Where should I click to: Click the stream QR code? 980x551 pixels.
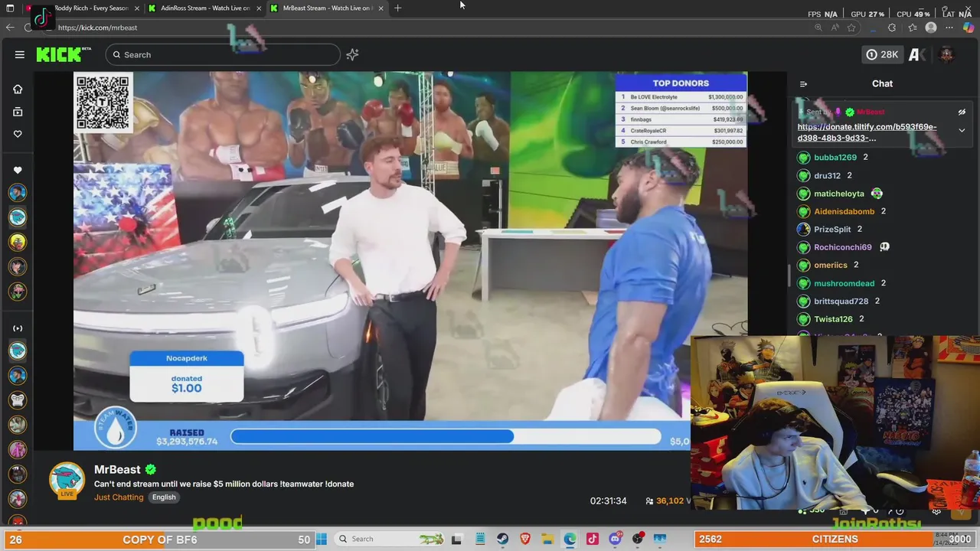[103, 102]
